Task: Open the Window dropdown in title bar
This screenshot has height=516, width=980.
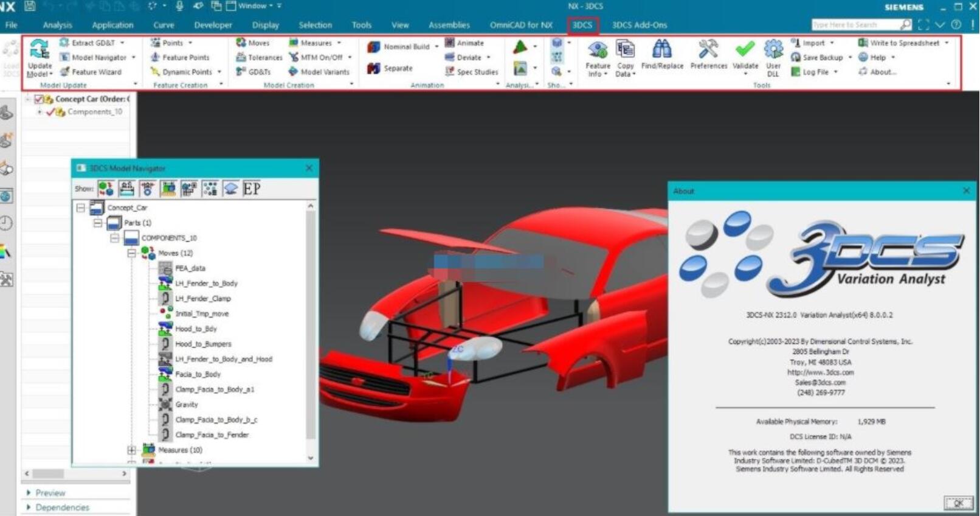Action: click(254, 6)
